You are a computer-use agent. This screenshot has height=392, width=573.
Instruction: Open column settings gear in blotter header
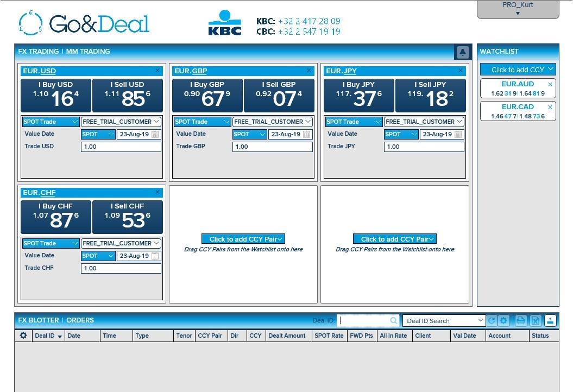point(23,336)
